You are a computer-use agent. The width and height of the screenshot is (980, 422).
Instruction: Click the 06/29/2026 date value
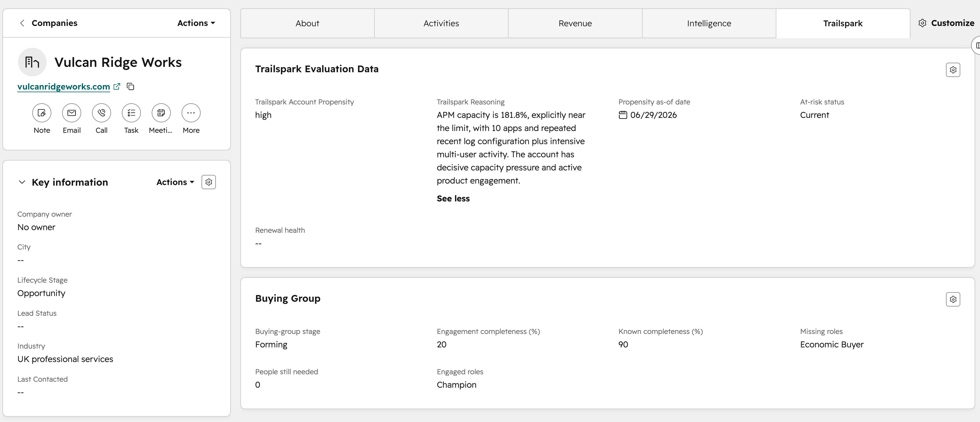[653, 115]
